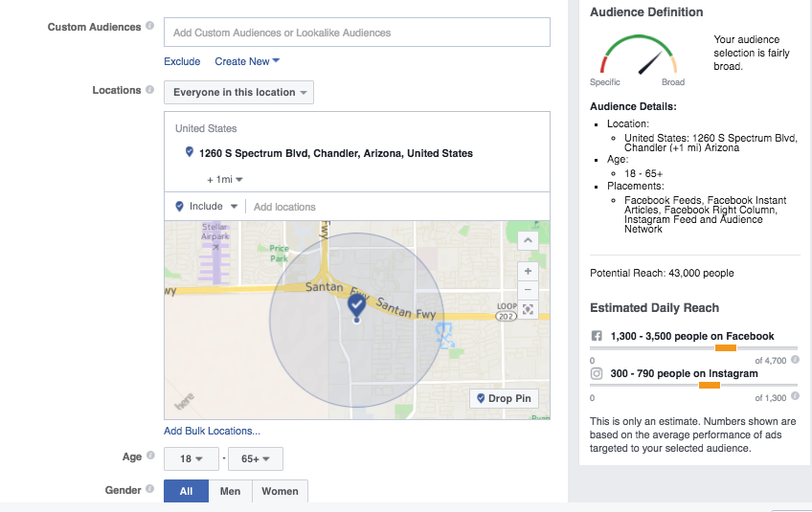This screenshot has width=812, height=512.
Task: Select Women gender option
Action: pyautogui.click(x=280, y=491)
